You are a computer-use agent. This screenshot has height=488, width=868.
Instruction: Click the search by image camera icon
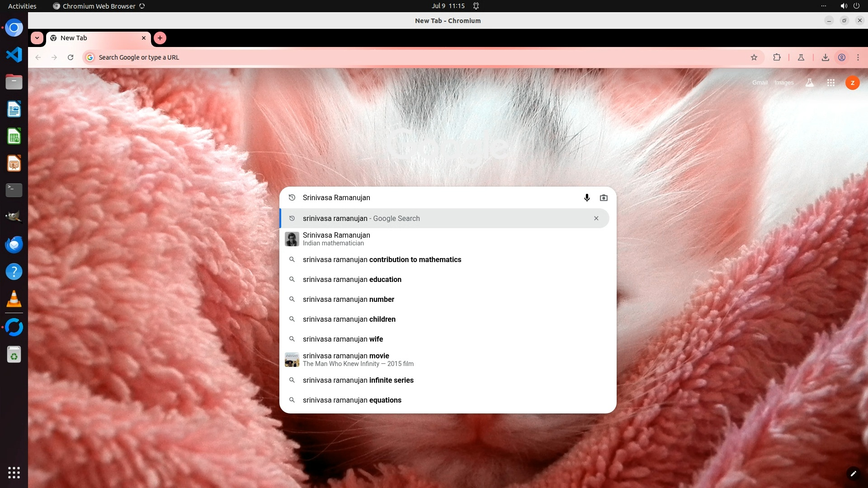[604, 198]
